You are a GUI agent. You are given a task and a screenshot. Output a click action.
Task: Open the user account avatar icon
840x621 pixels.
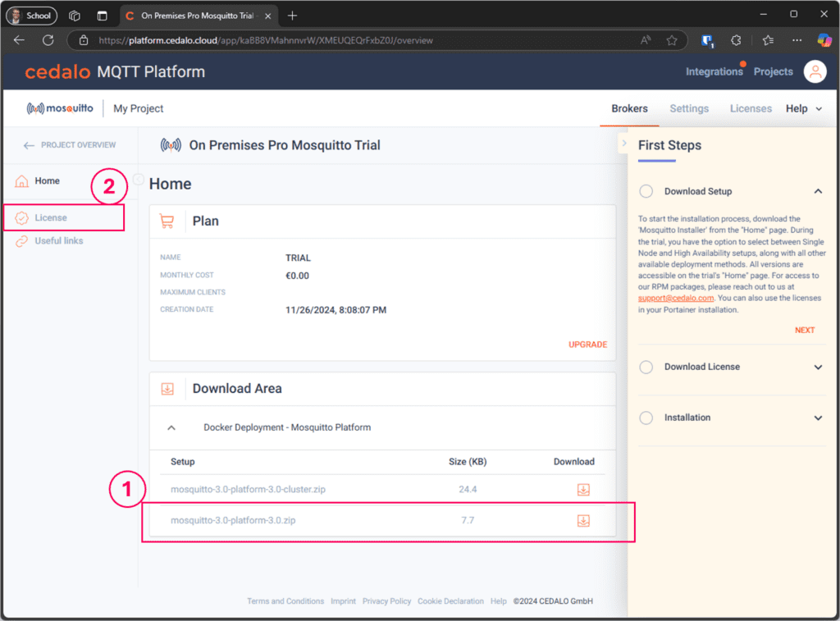click(x=815, y=71)
